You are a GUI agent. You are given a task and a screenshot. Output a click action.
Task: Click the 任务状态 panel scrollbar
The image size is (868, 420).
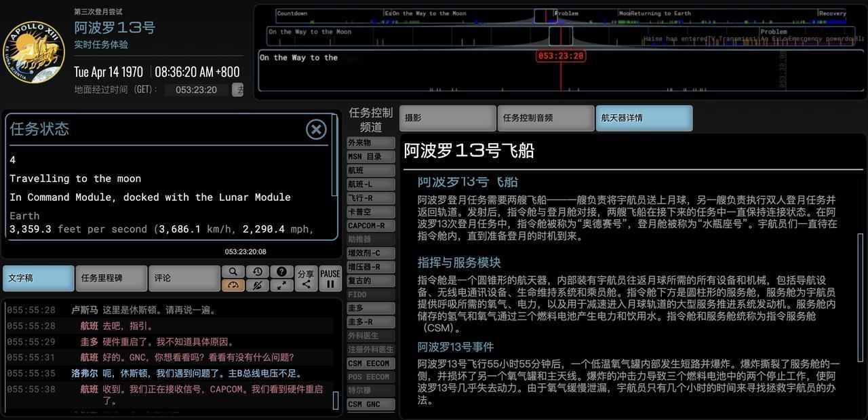click(x=334, y=155)
